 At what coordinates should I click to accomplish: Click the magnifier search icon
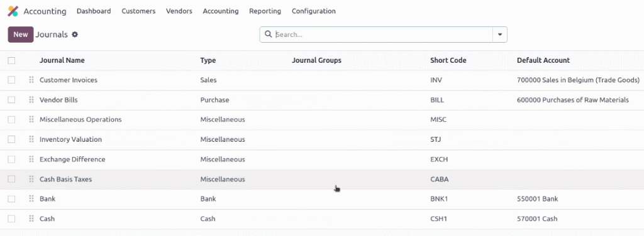tap(268, 35)
